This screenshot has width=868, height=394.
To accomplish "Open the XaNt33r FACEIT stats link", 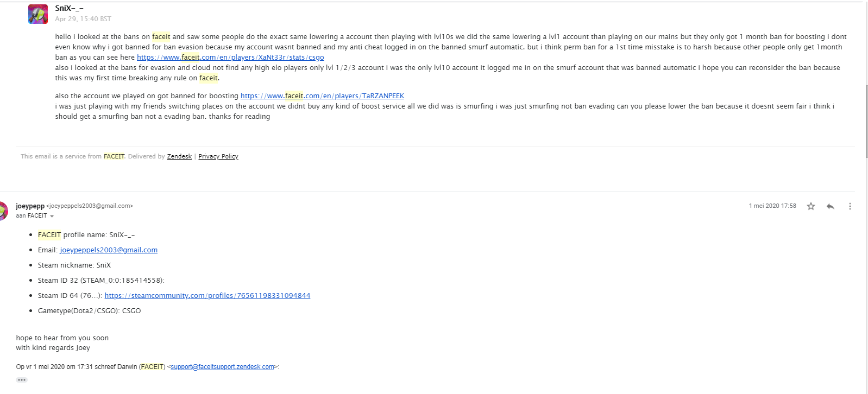I will coord(230,57).
